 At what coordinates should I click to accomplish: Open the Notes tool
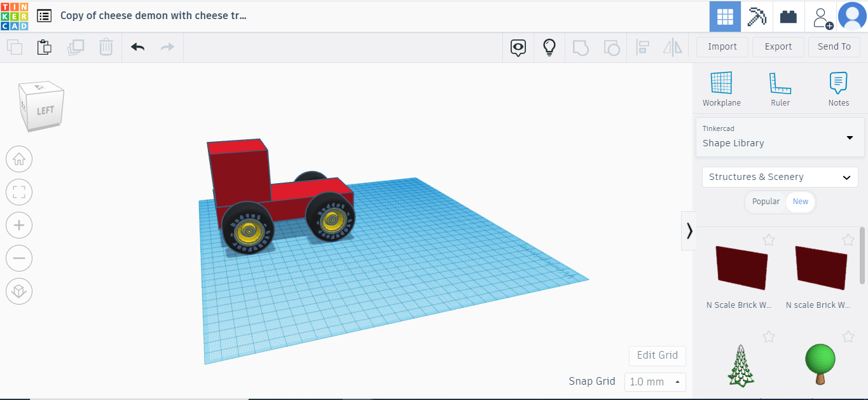pos(839,89)
